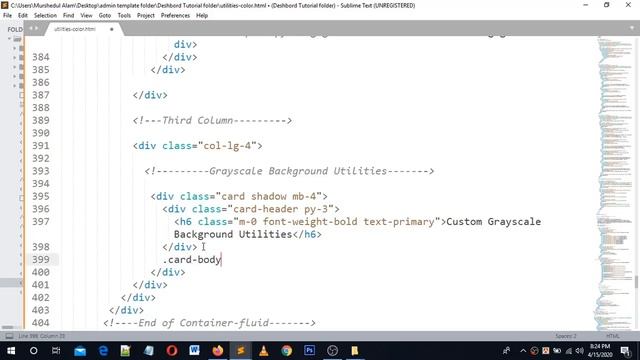The height and width of the screenshot is (360, 640).
Task: Open the Find menu
Action: 69,16
